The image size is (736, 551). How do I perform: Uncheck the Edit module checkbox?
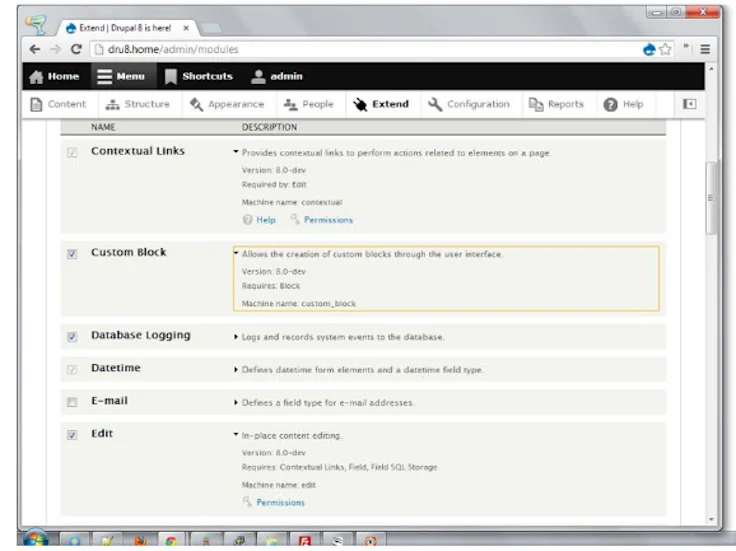72,435
